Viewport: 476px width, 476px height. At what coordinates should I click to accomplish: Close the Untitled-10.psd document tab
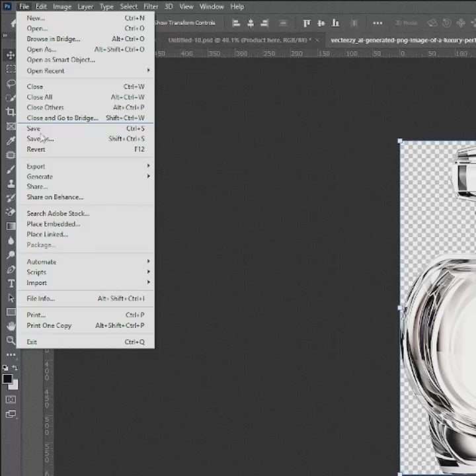point(317,40)
